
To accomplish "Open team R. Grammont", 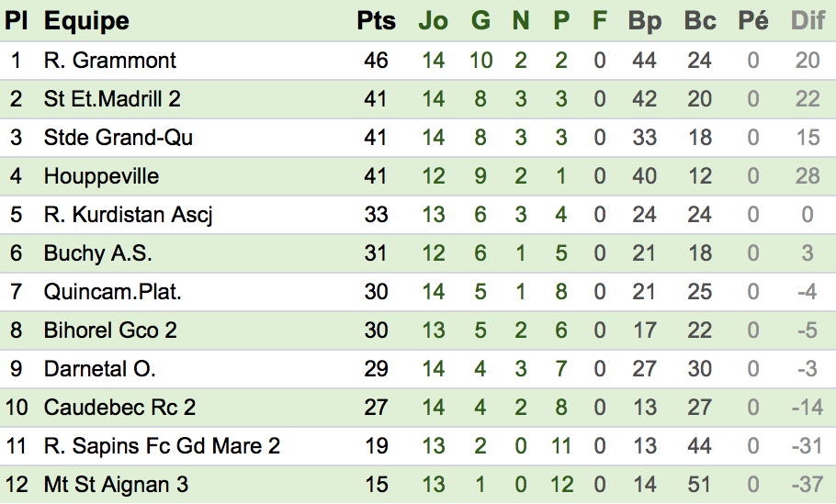I will tap(109, 61).
